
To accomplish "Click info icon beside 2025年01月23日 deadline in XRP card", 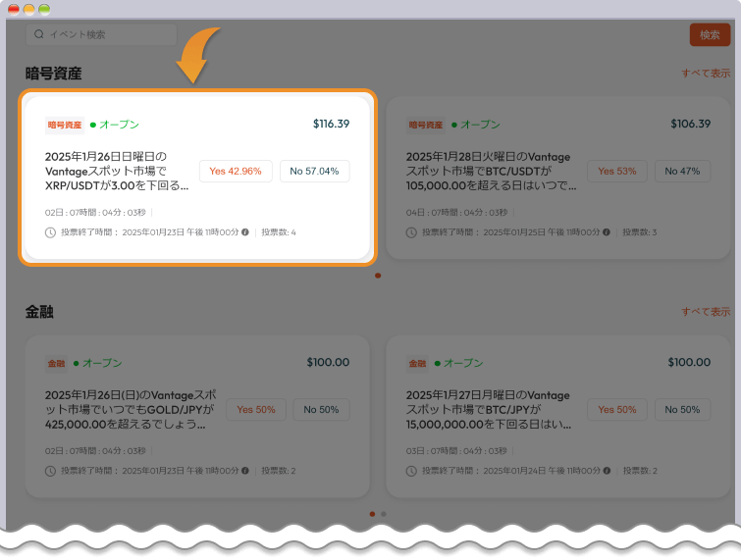I will (245, 231).
